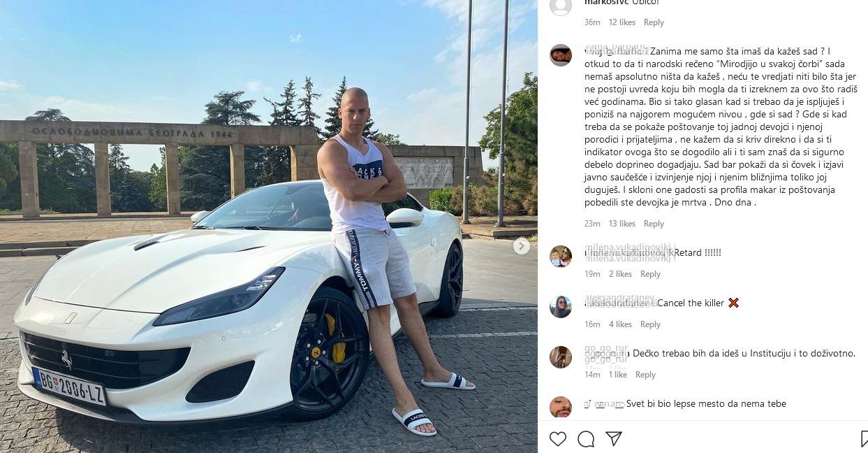
Task: Share post via paper plane icon
Action: click(x=614, y=438)
